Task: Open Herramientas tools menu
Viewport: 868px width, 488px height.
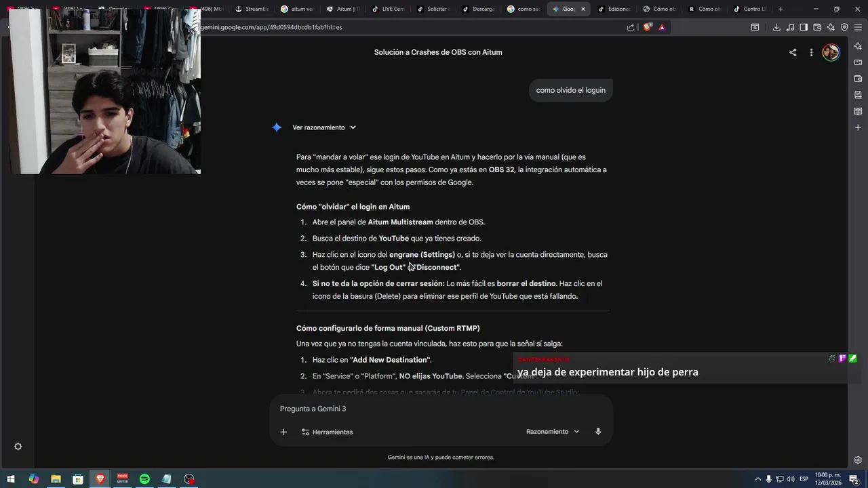Action: tap(327, 432)
